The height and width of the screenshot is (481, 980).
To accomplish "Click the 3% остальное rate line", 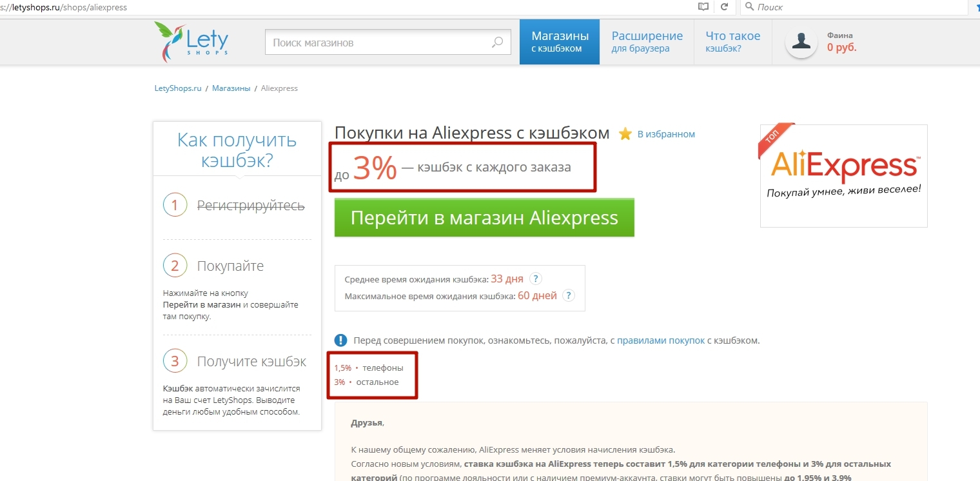I will pyautogui.click(x=366, y=382).
